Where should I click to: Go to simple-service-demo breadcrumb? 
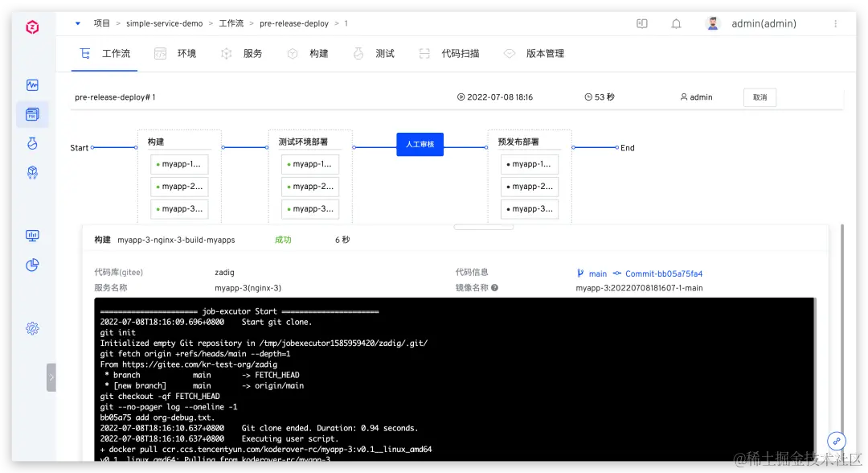(165, 23)
